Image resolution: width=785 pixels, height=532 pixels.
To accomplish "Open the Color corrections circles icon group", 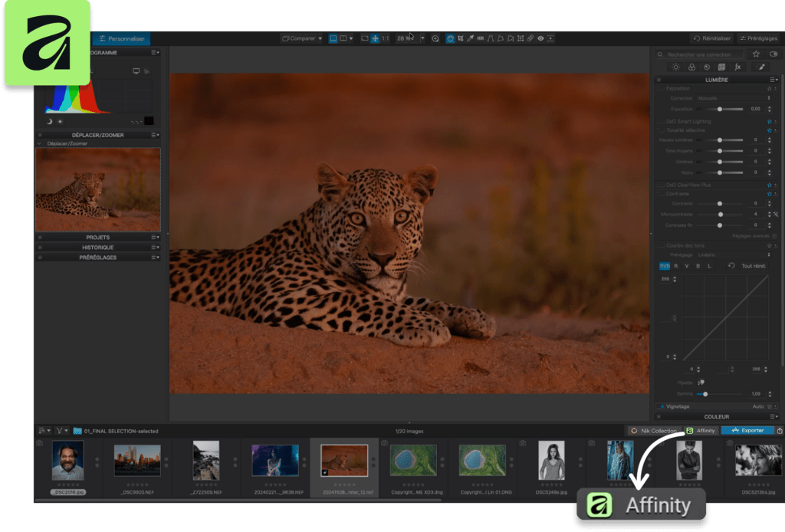I will 691,67.
